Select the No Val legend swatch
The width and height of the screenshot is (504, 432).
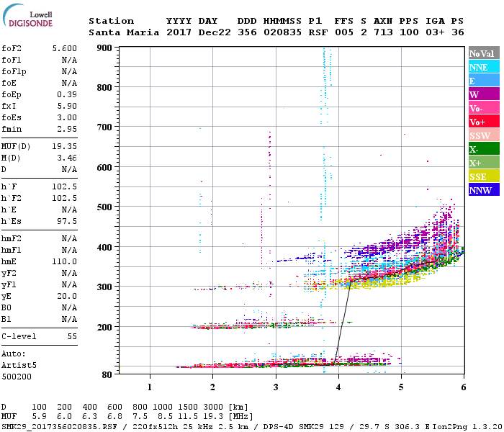[484, 53]
